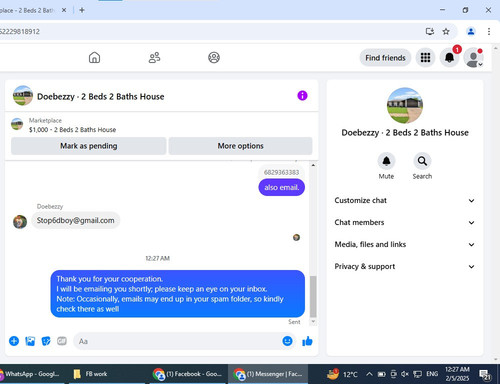Viewport: 500px width, 384px height.
Task: Open the notifications bell with badge
Action: (x=449, y=58)
